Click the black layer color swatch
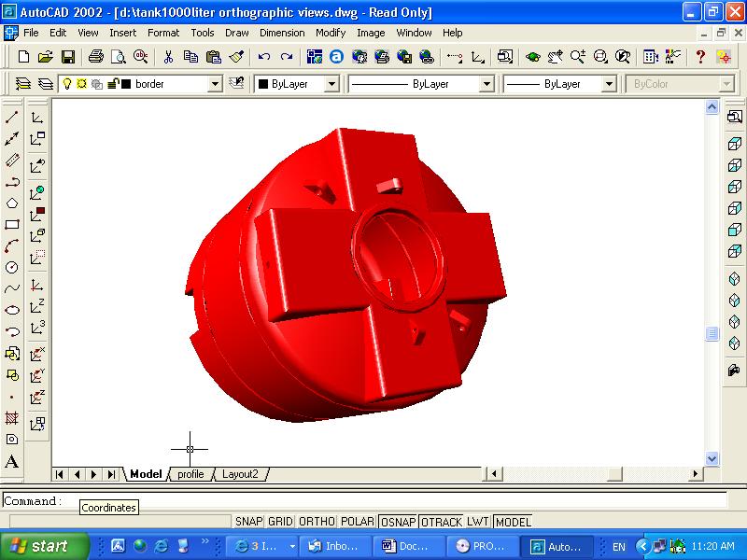The height and width of the screenshot is (560, 747). (x=126, y=84)
